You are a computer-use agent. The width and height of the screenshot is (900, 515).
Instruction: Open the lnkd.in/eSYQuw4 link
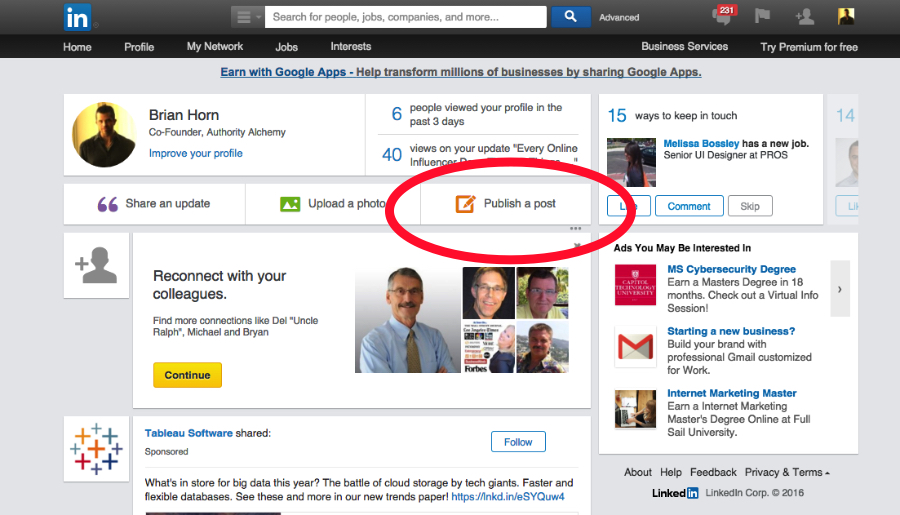pyautogui.click(x=507, y=497)
